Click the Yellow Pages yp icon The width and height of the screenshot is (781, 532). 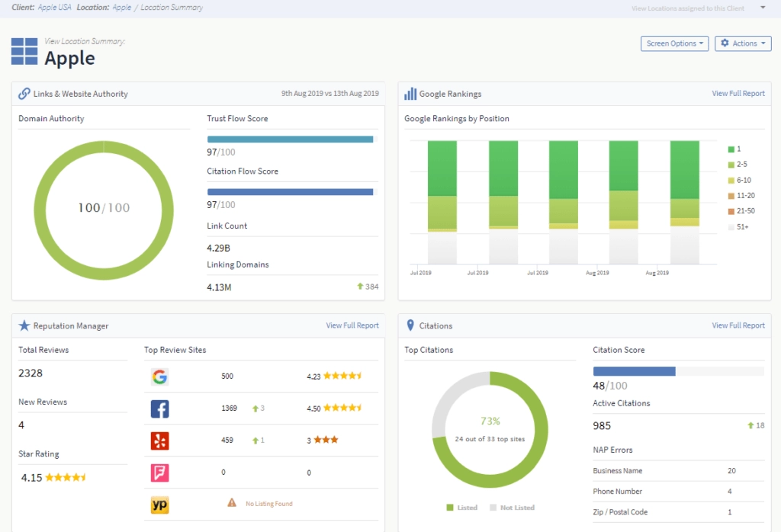point(159,504)
